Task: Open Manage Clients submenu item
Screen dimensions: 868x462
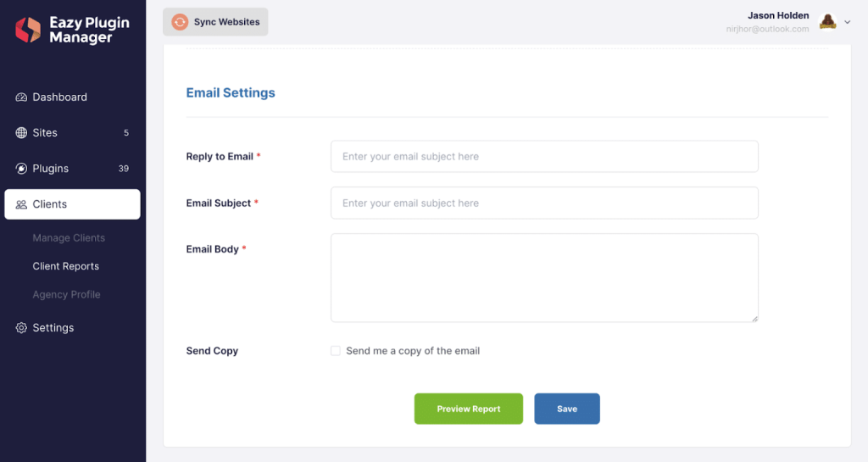Action: pyautogui.click(x=69, y=238)
